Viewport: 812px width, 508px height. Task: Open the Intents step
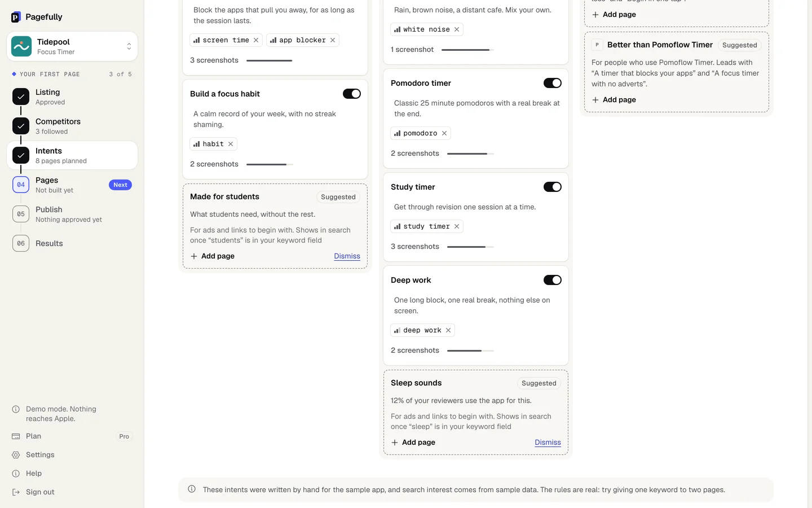coord(72,155)
